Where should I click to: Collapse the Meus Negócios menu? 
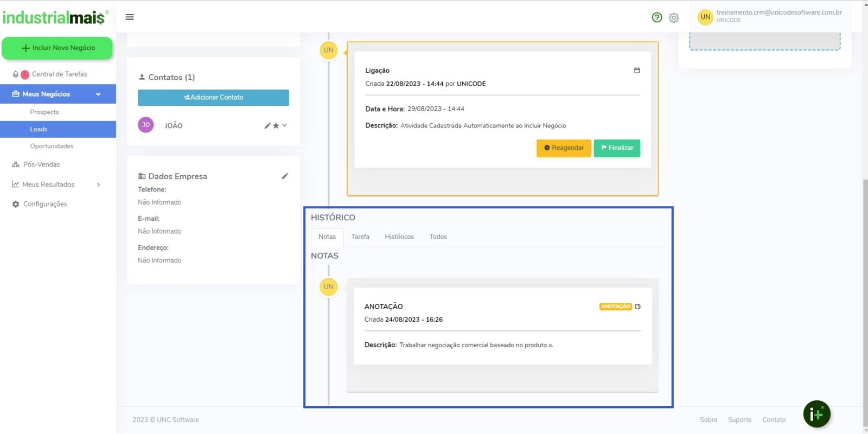point(98,94)
